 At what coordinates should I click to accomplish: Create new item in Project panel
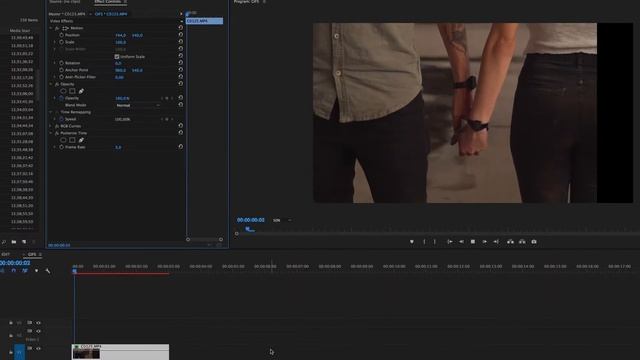[24, 242]
